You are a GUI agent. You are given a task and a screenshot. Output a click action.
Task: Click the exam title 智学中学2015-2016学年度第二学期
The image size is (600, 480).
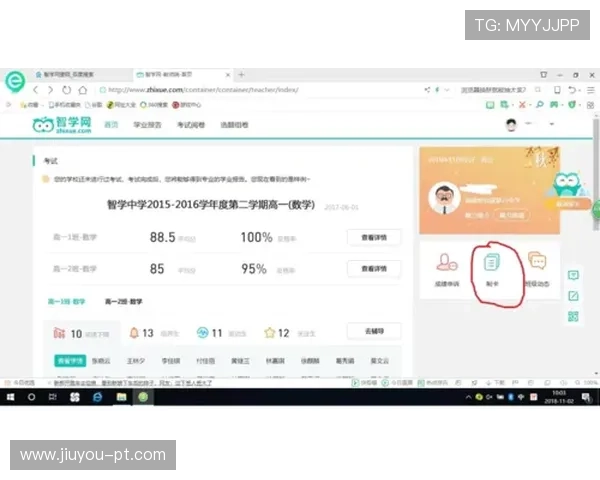pyautogui.click(x=211, y=205)
